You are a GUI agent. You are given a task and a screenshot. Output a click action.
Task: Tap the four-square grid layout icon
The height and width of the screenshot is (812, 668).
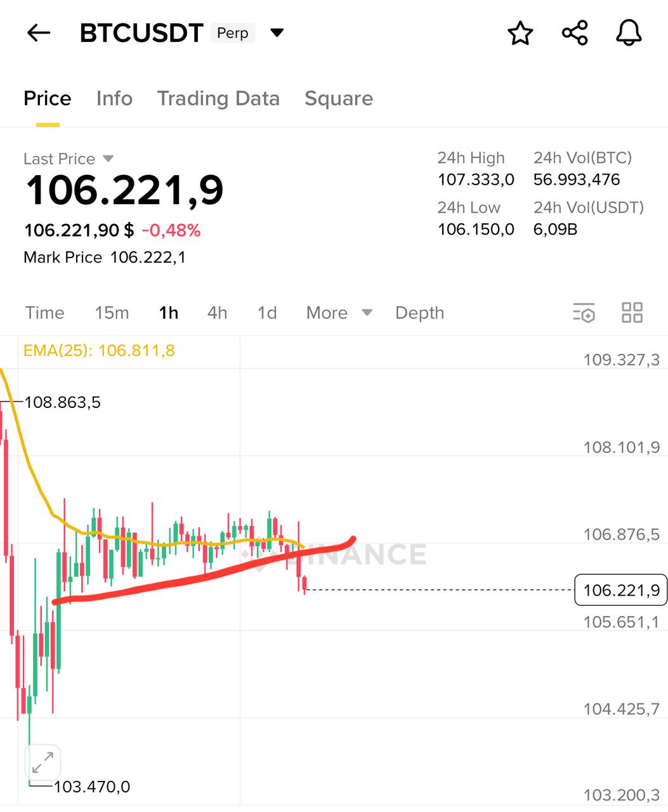[x=632, y=313]
